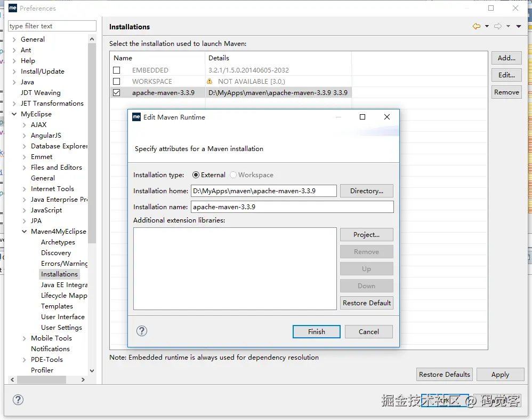Close the Edit Maven Runtime dialog

tap(387, 117)
